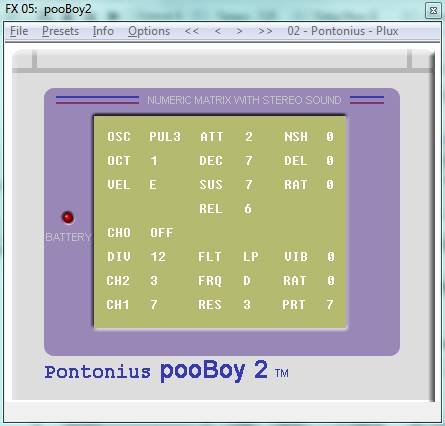This screenshot has height=426, width=445.
Task: Go to next preset with > arrow
Action: click(239, 31)
